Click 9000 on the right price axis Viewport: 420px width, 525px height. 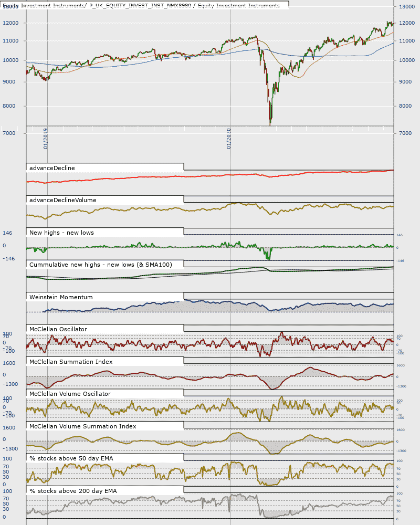[406, 82]
